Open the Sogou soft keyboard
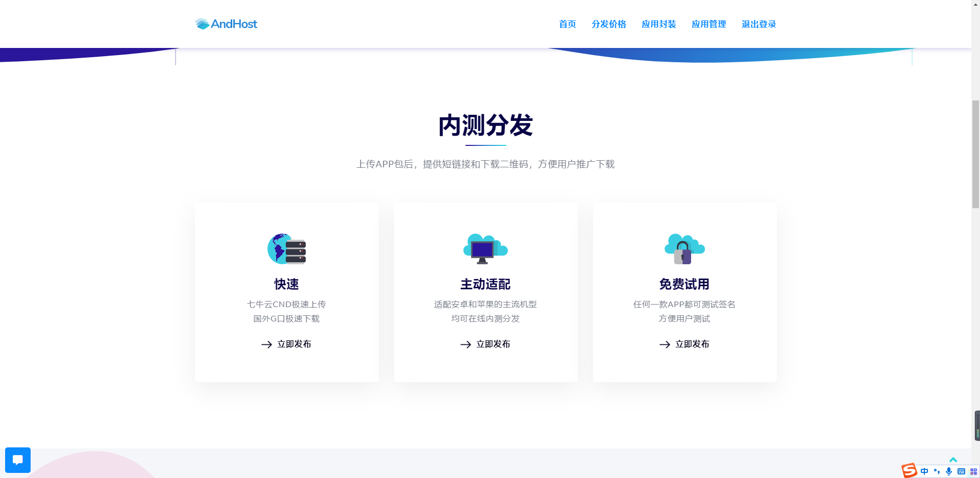980x478 pixels. click(x=961, y=471)
